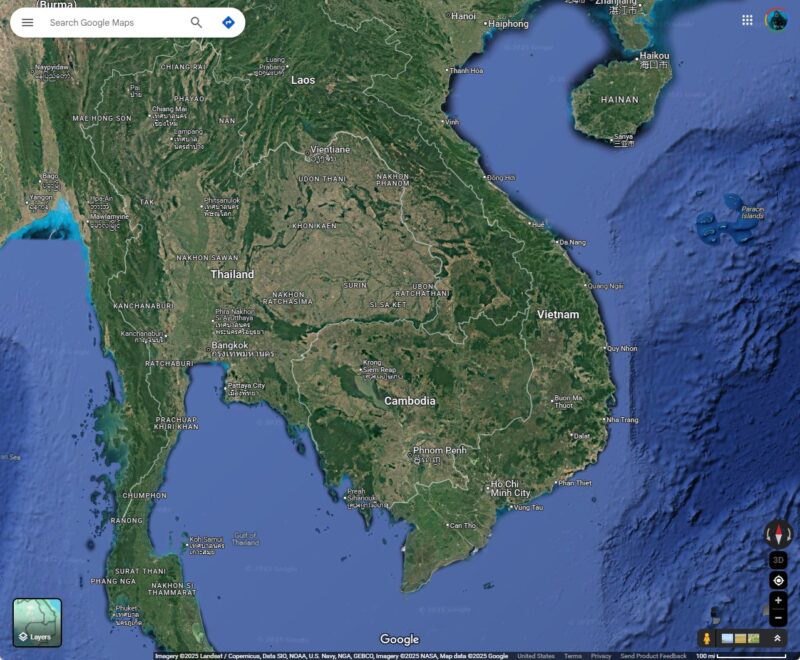The height and width of the screenshot is (660, 800).
Task: Click the search magnifier icon
Action: click(x=195, y=20)
